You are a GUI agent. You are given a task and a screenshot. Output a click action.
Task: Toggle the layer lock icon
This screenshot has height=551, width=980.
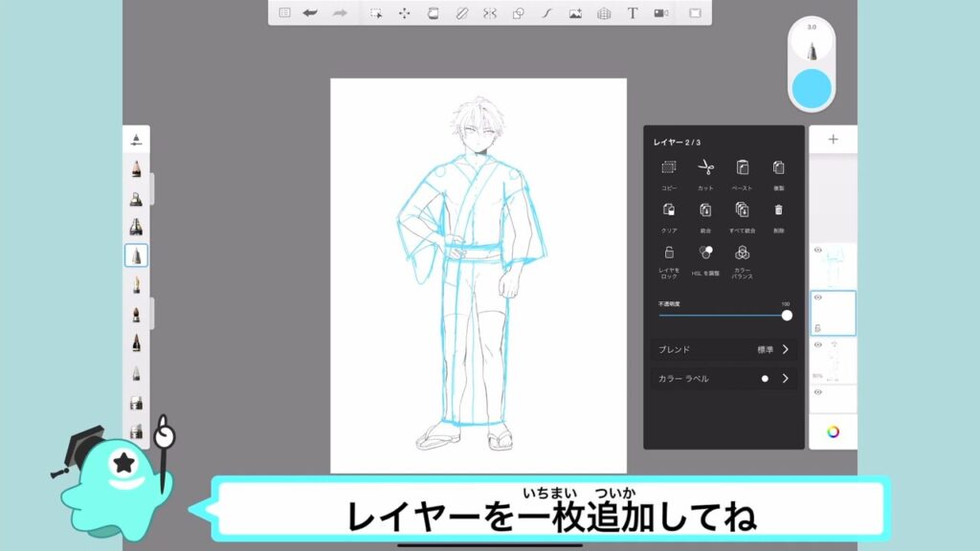coord(669,253)
